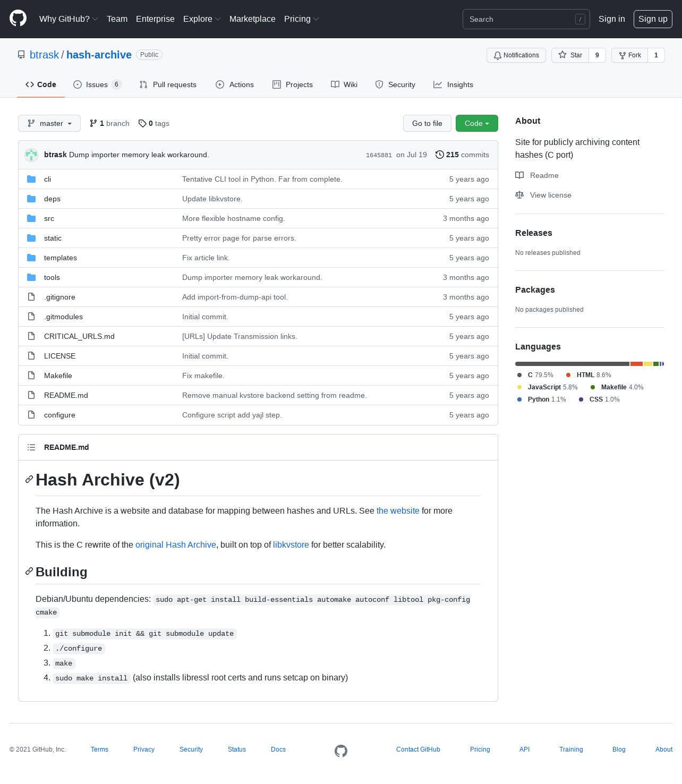This screenshot has width=682, height=784.
Task: Click the commit history clock icon
Action: (x=439, y=155)
